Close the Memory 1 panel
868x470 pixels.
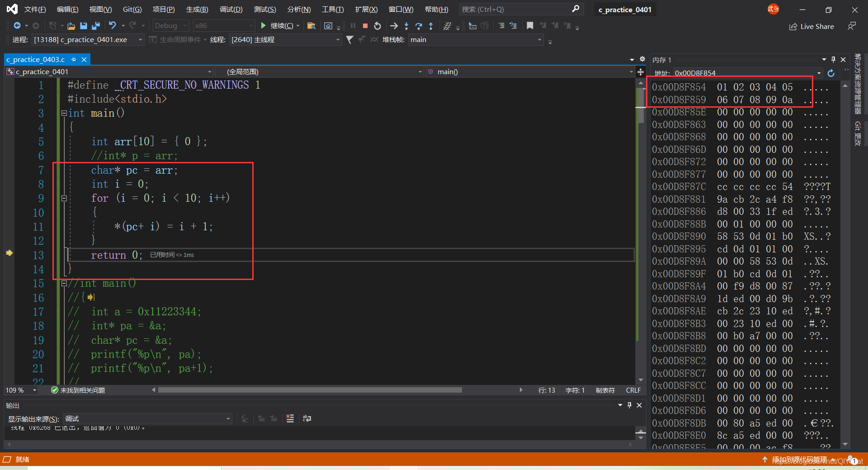(843, 59)
